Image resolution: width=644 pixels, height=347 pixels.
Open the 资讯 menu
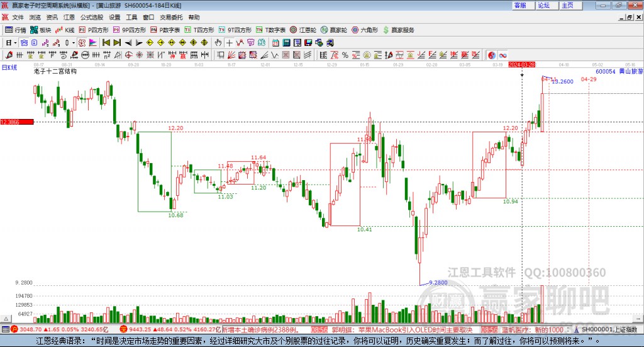click(52, 17)
